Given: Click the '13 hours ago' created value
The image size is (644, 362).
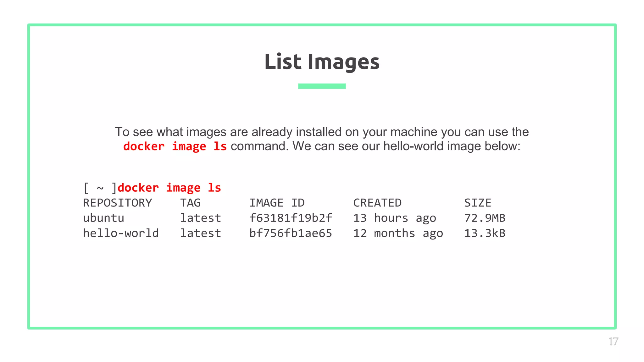Looking at the screenshot, I should tap(395, 218).
